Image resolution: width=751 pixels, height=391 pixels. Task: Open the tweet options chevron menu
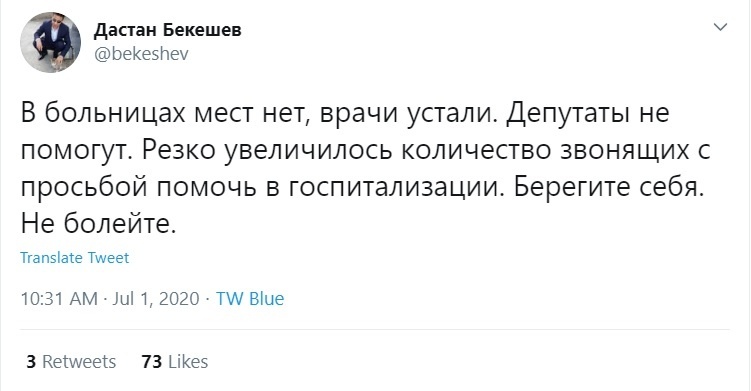click(x=720, y=27)
